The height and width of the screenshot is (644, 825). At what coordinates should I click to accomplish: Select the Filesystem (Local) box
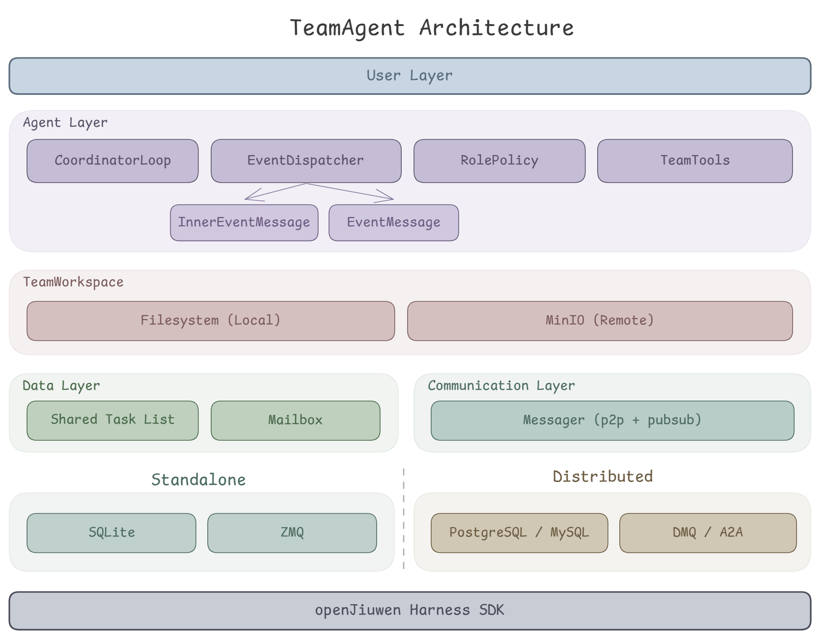[210, 321]
